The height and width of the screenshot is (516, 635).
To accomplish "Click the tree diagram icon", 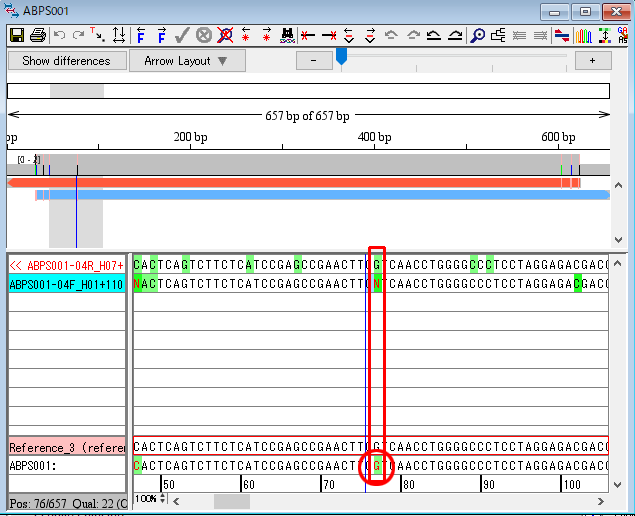I will 499,36.
